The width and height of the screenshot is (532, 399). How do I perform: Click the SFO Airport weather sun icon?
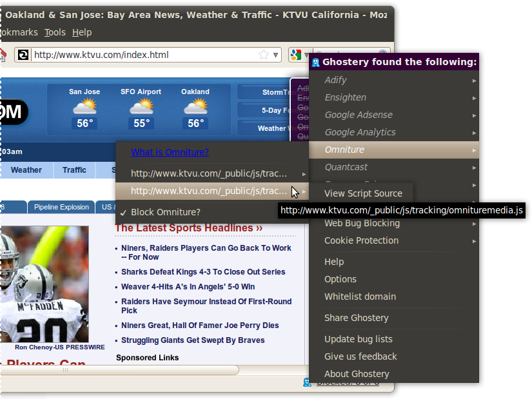141,106
